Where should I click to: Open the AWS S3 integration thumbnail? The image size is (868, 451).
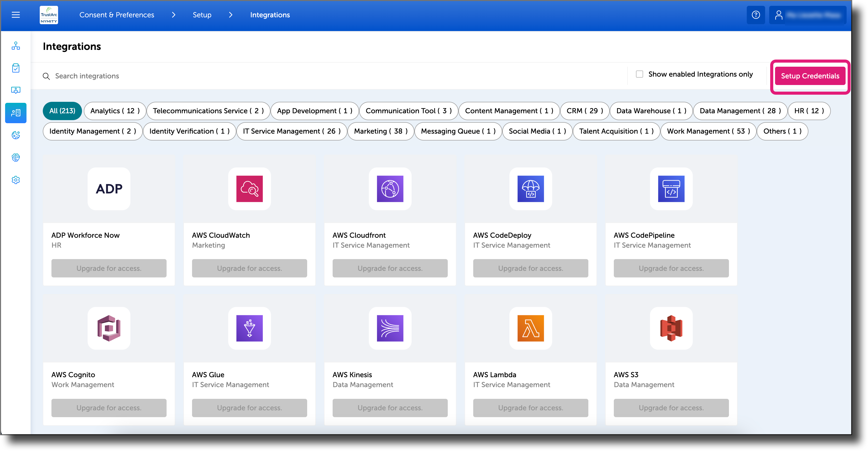click(671, 328)
